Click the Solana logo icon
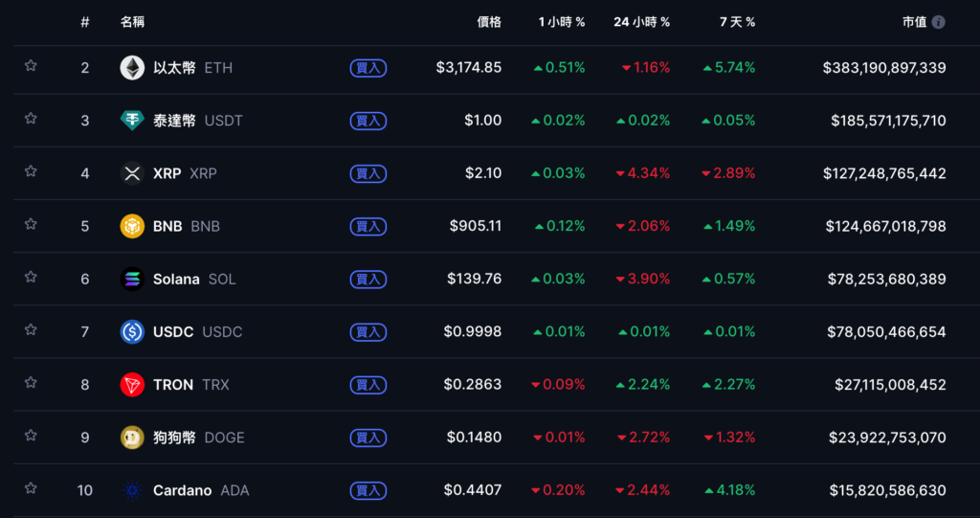 pos(132,279)
